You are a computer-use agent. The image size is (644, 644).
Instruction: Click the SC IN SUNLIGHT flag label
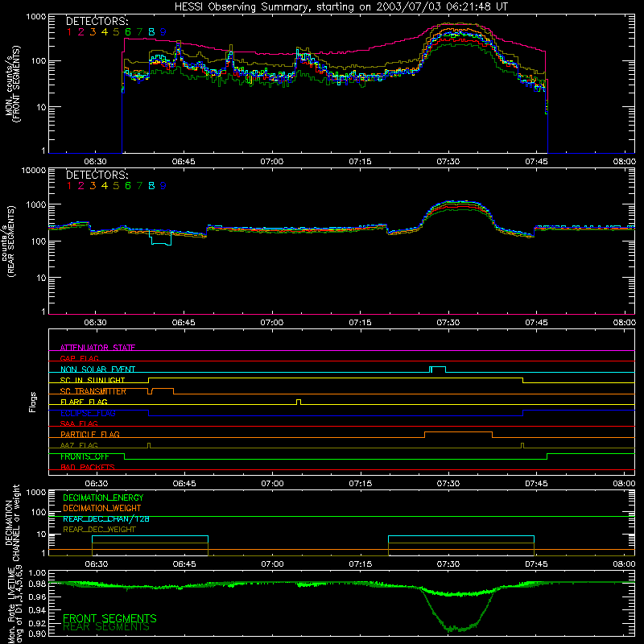coord(93,380)
